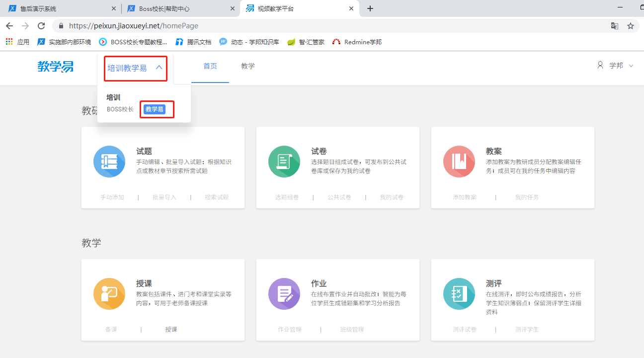Click the 授课 link under the card
The width and height of the screenshot is (644, 358).
(x=171, y=330)
